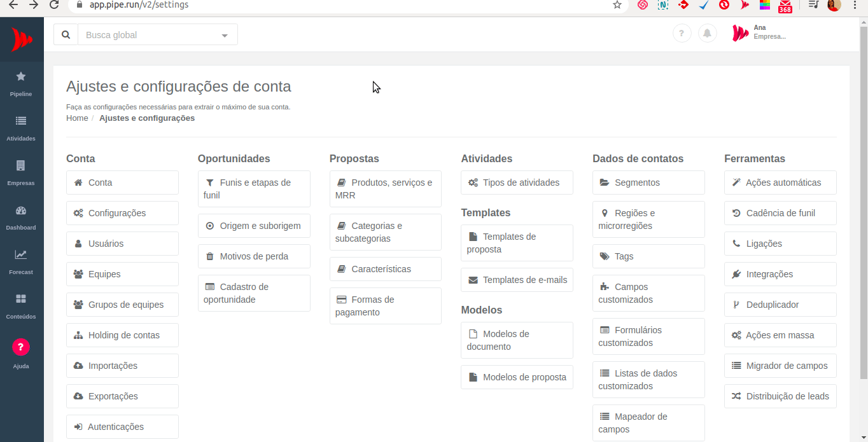Open Ações em massa
Viewport: 868px width, 442px height.
point(780,335)
